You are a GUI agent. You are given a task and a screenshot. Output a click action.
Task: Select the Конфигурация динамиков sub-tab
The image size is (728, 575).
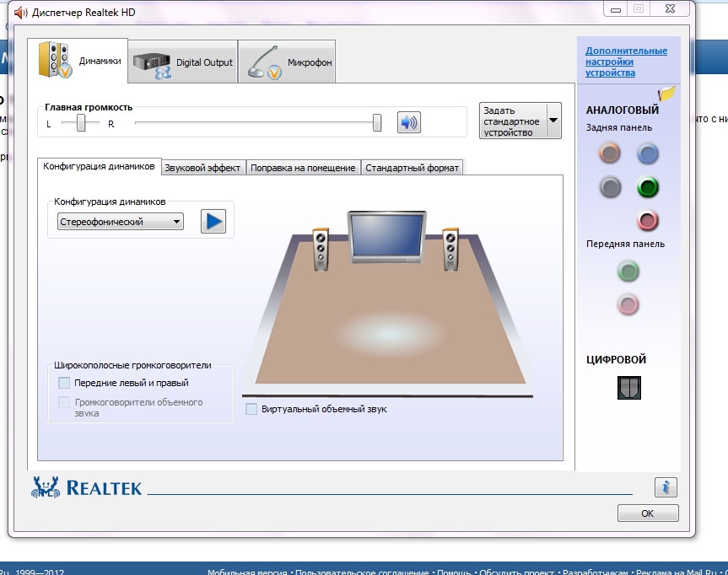(99, 166)
